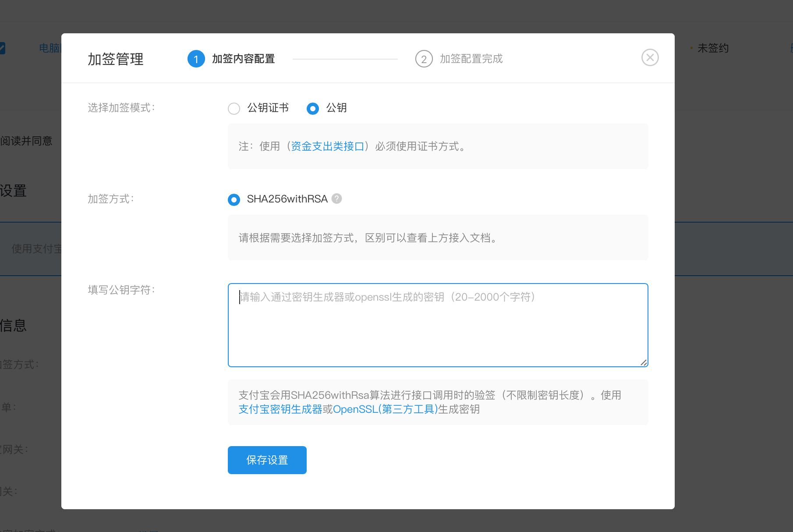Click the circled X icon in dialog header
793x532 pixels.
650,57
